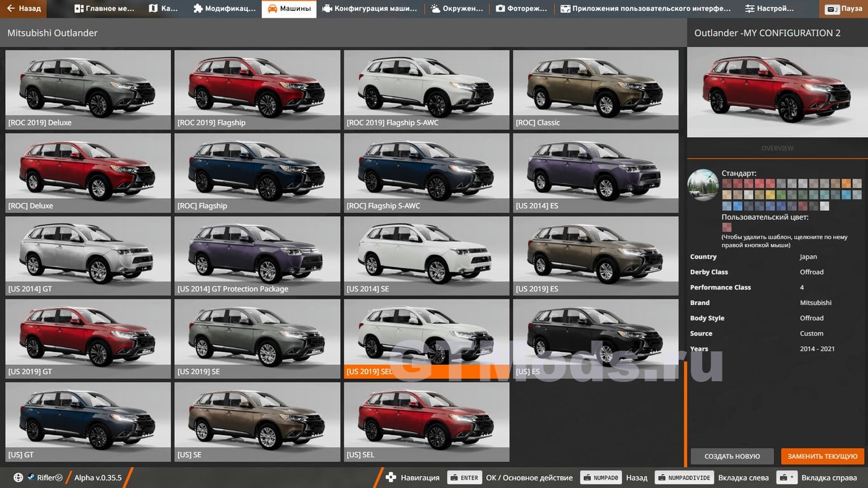
Task: Choose the [ROC] Classic configuration
Action: (596, 90)
